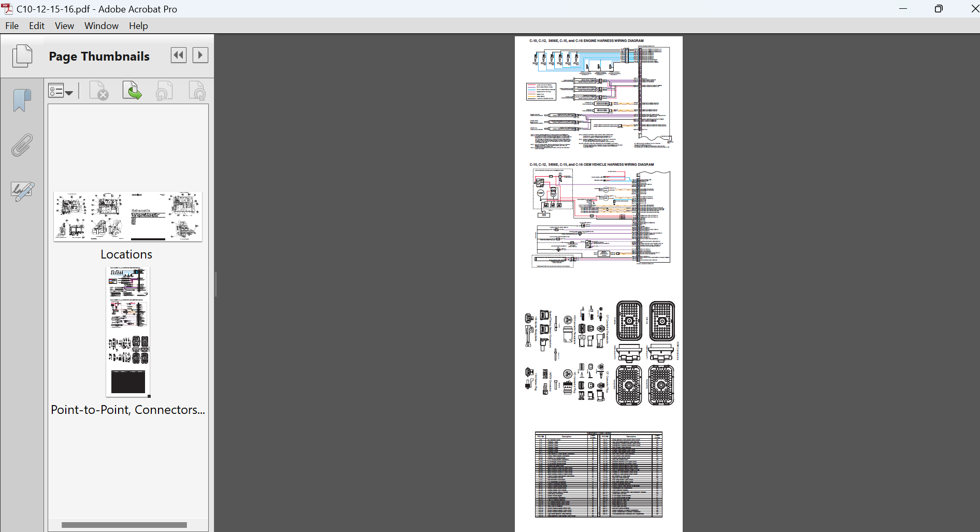Image resolution: width=980 pixels, height=532 pixels.
Task: Select the Locations page thumbnail
Action: click(128, 217)
